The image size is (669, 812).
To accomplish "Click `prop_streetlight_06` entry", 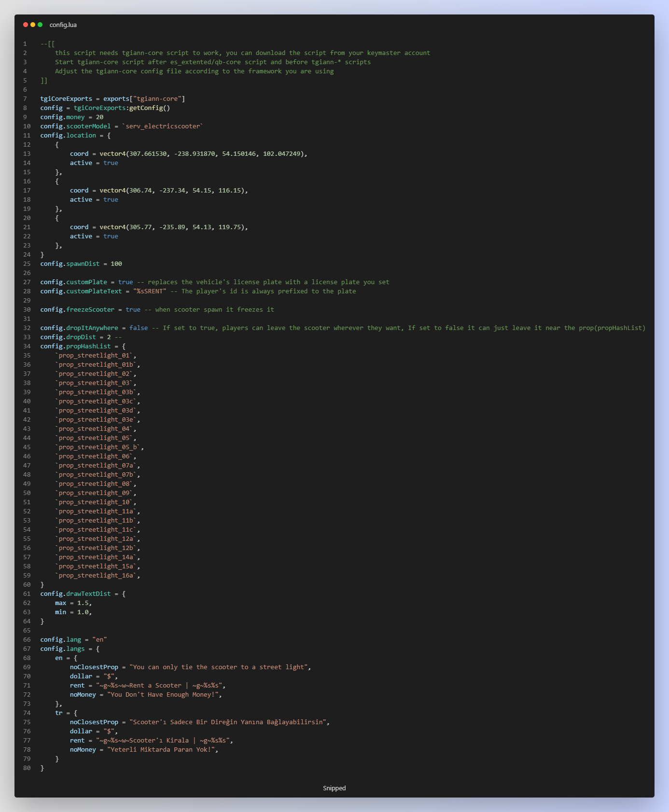I will coord(96,456).
